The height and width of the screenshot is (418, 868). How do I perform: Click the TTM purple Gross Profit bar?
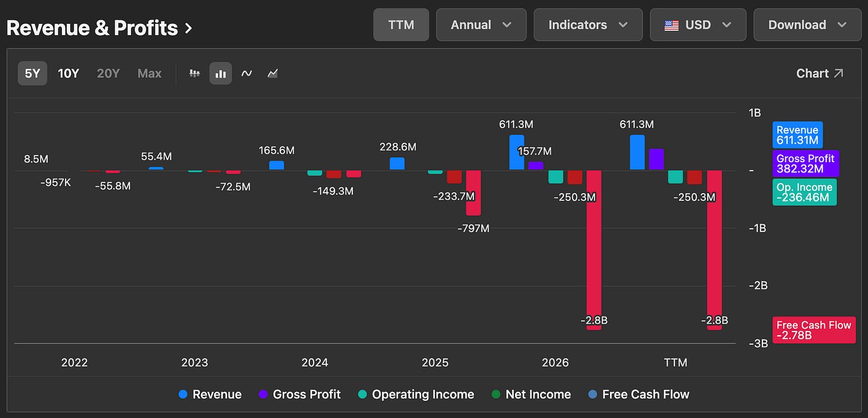pyautogui.click(x=656, y=160)
